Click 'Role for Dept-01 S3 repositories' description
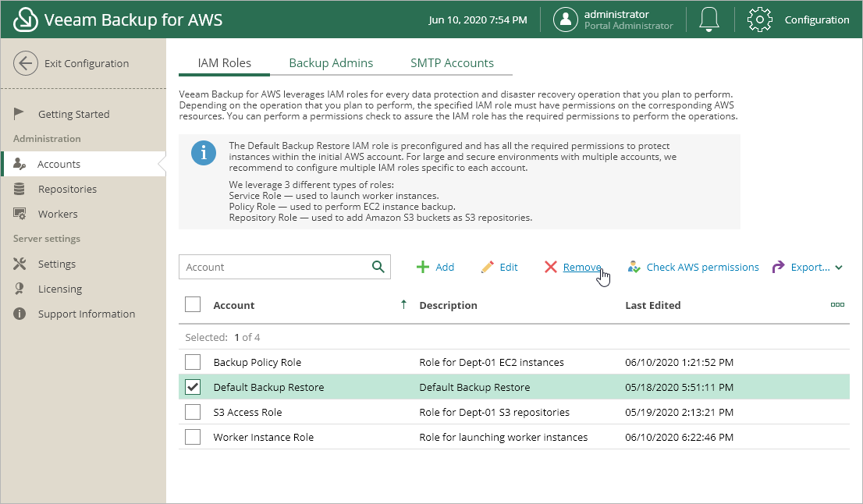 pyautogui.click(x=494, y=412)
